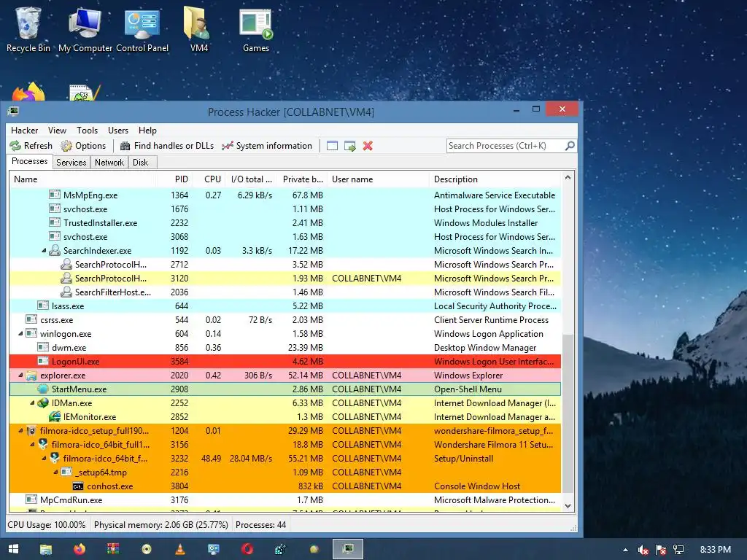The height and width of the screenshot is (560, 747).
Task: Sort by the I/O total column header
Action: 252,179
